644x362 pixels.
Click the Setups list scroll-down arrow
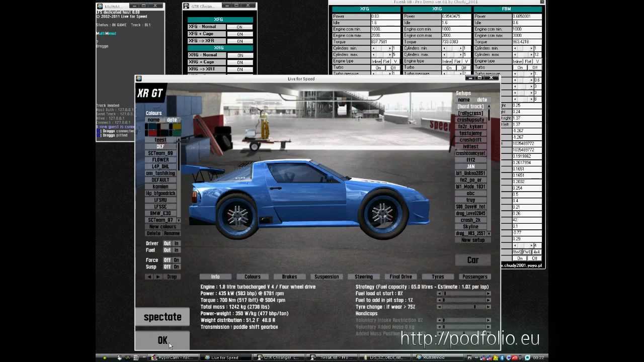[489, 233]
